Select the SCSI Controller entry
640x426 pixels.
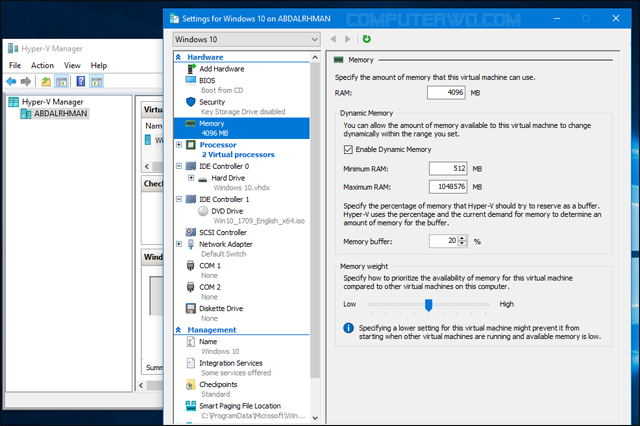pyautogui.click(x=223, y=232)
